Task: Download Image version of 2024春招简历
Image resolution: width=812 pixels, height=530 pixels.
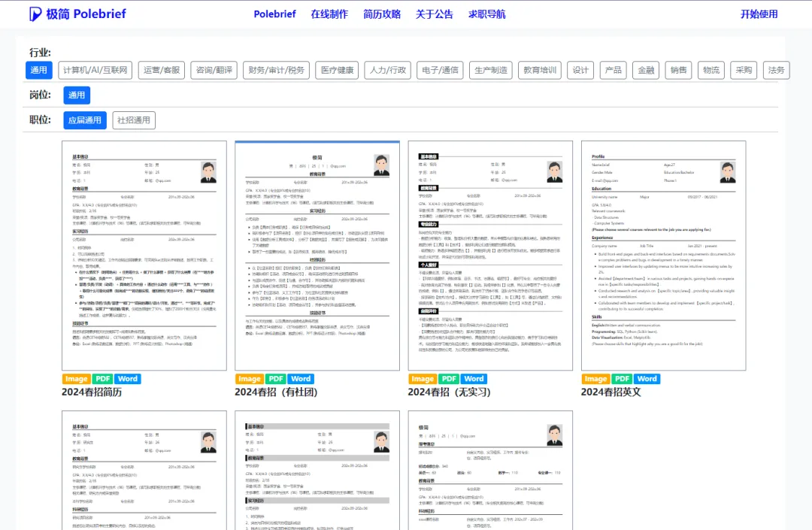Action: [x=76, y=379]
